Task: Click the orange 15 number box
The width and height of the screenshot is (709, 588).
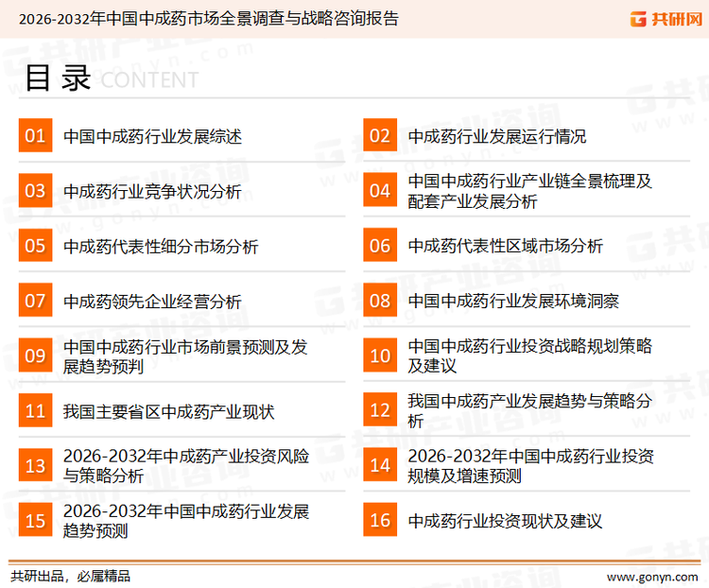Action: click(35, 520)
